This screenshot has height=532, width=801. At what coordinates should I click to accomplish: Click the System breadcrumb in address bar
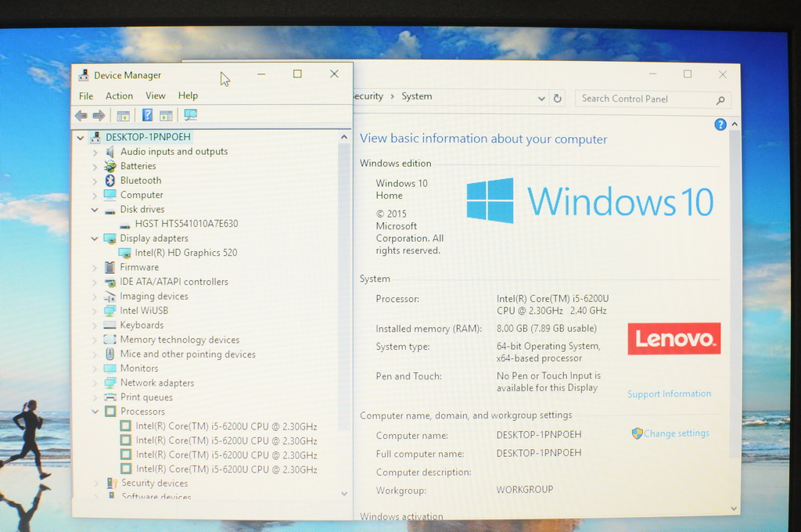tap(417, 96)
